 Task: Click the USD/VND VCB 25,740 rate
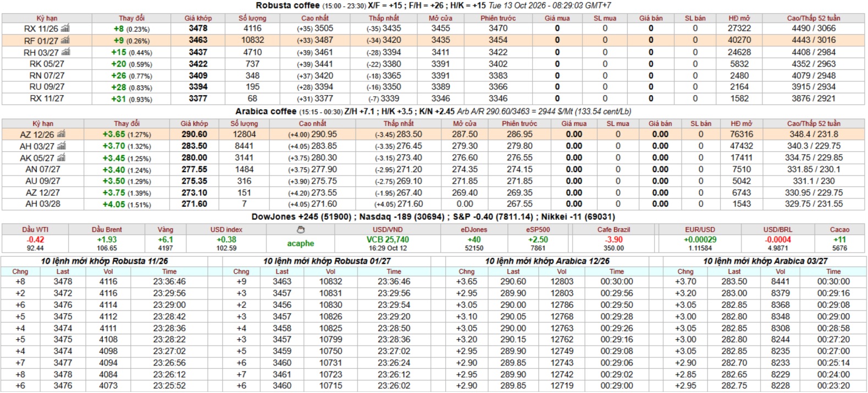click(x=388, y=239)
